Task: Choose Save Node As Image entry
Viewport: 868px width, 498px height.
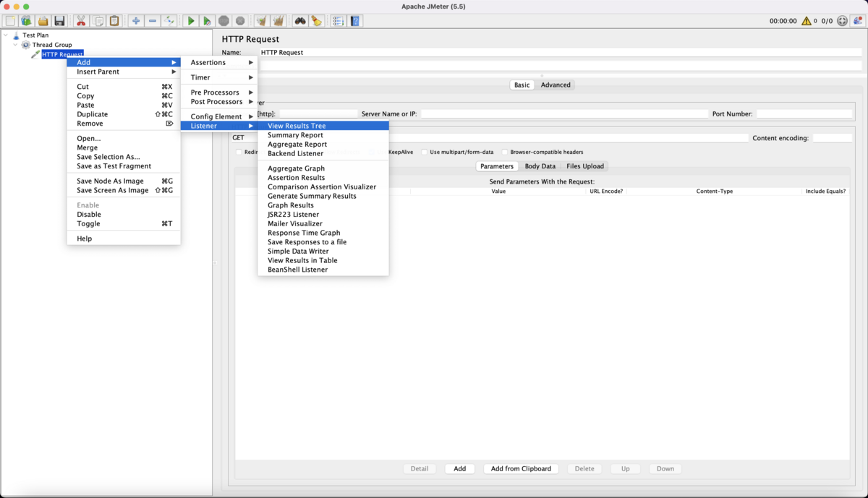Action: (x=124, y=181)
